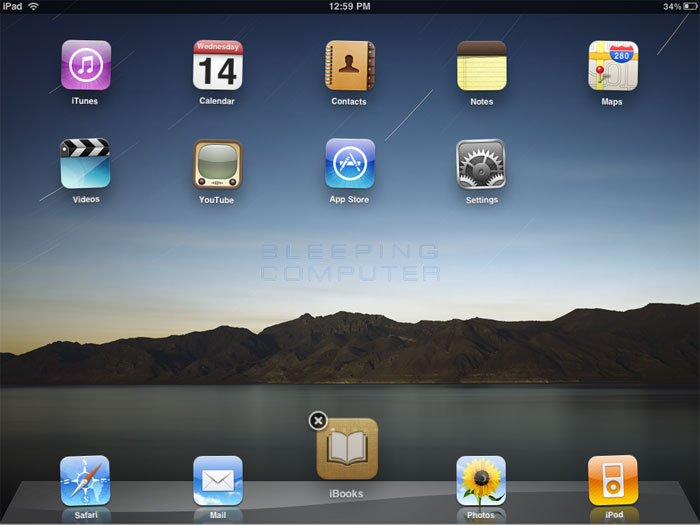The image size is (700, 525).
Task: Tap the Wi-Fi signal status icon
Action: [33, 7]
